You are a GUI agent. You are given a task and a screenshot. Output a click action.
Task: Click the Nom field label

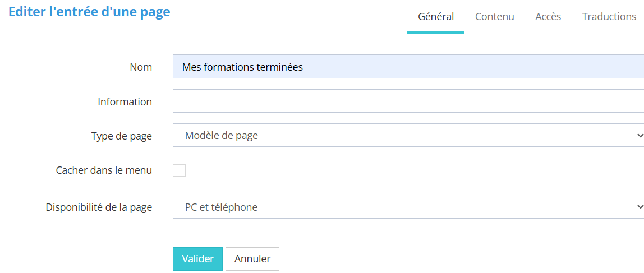coord(141,67)
